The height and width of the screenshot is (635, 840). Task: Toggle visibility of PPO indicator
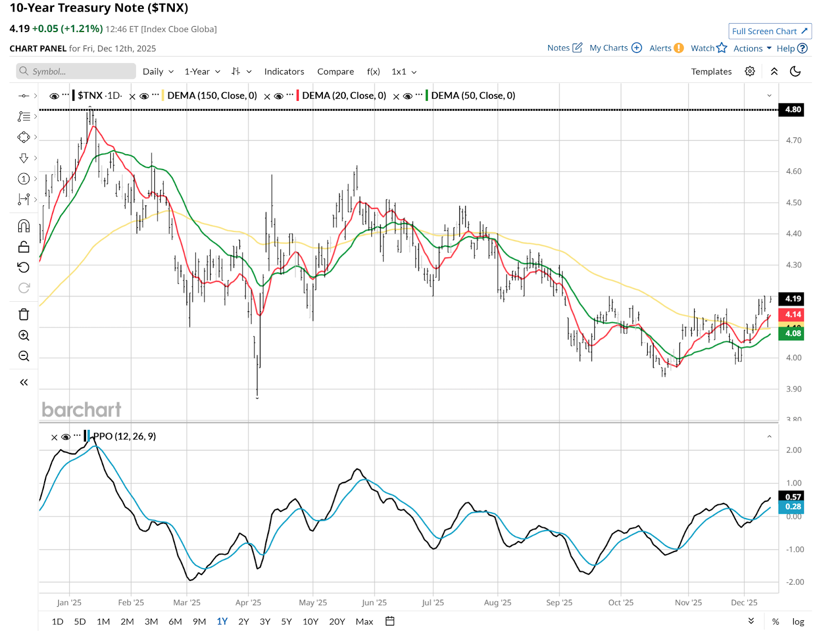coord(66,437)
